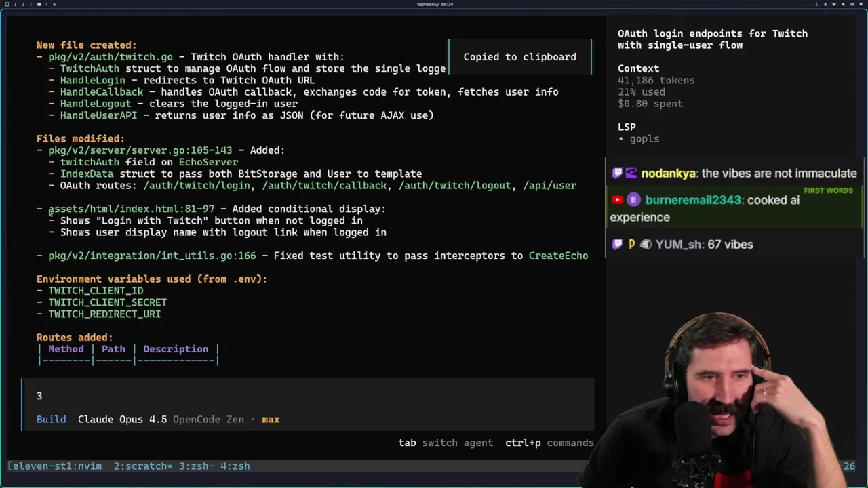This screenshot has height=488, width=868.
Task: Click file path pkg/v2/integration/int_utils.go:166
Action: 152,256
